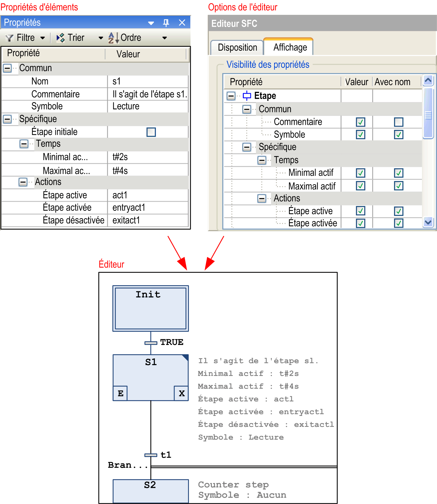Collapse the Commun group in Propriétés

click(7, 68)
